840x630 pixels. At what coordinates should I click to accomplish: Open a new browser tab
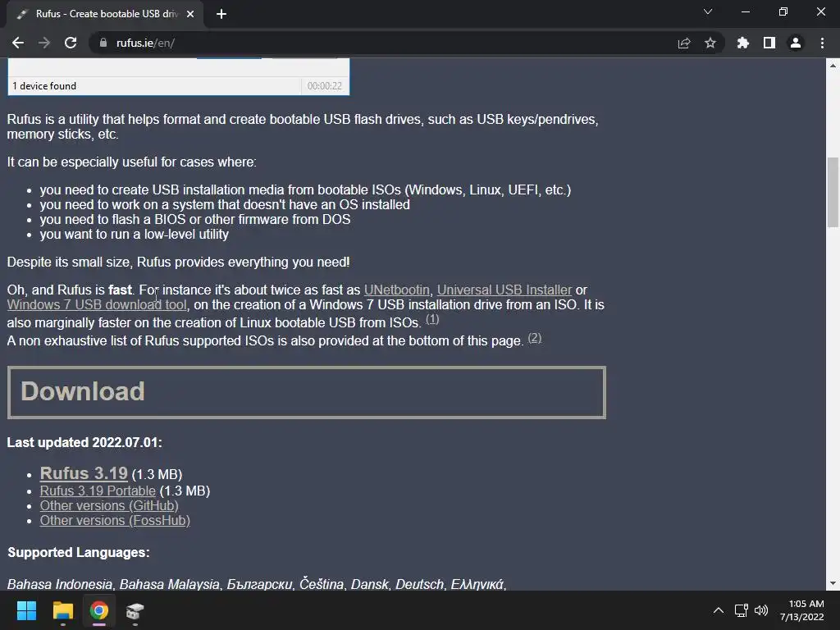click(x=221, y=14)
